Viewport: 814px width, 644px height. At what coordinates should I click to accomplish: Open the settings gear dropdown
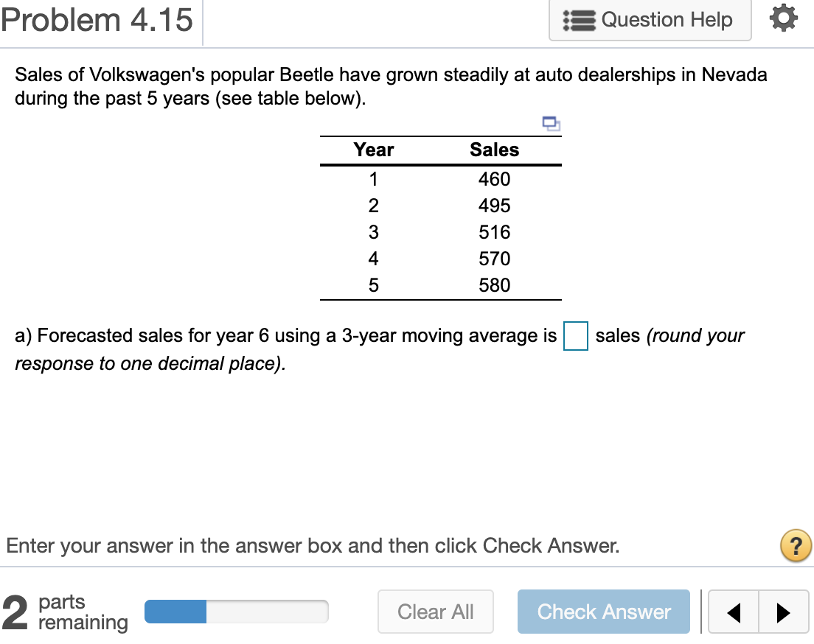click(783, 19)
